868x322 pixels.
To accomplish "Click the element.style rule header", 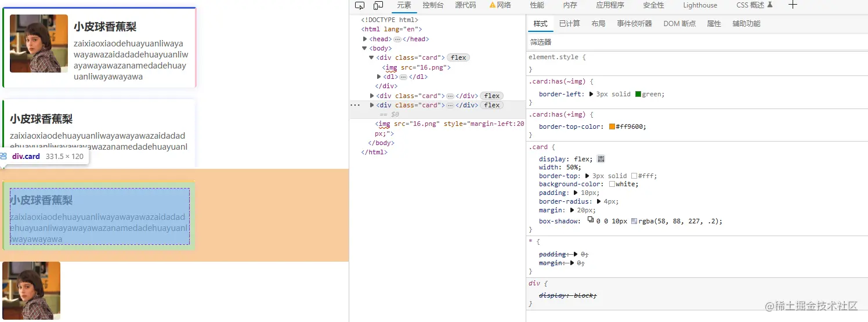I will (x=556, y=57).
